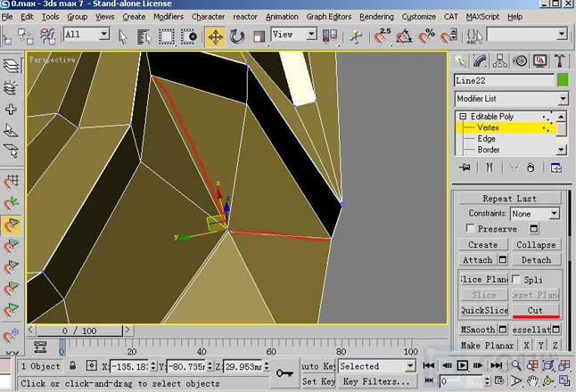Collapse the Editable Poly stack entry
Screen dimensions: 576x392
point(463,117)
